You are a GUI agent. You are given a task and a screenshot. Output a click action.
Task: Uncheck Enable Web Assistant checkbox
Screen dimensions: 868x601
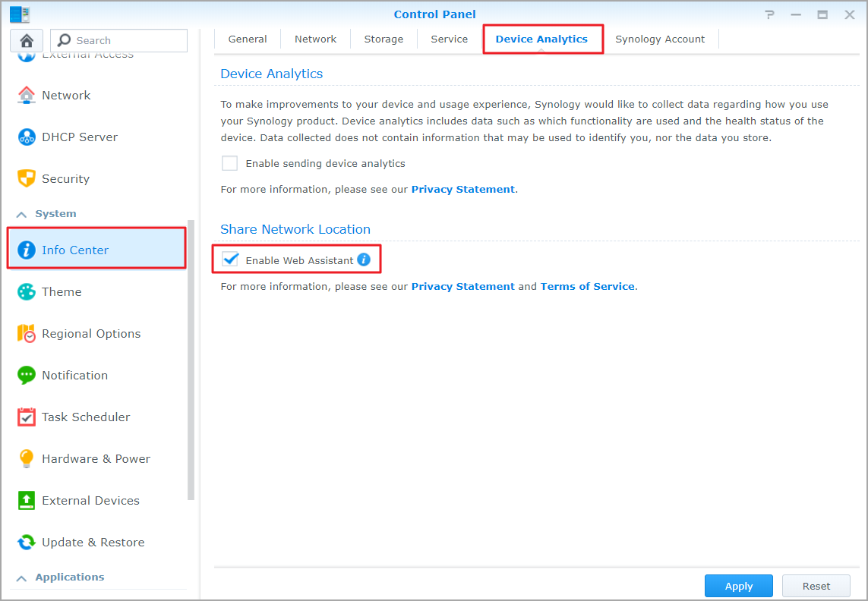tap(230, 259)
